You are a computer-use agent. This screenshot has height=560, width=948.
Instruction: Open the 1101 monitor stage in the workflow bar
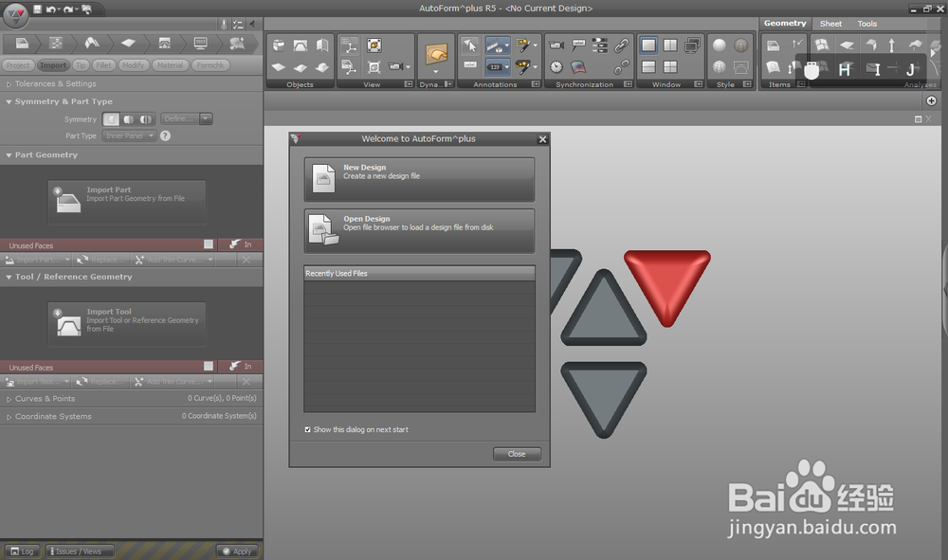200,44
